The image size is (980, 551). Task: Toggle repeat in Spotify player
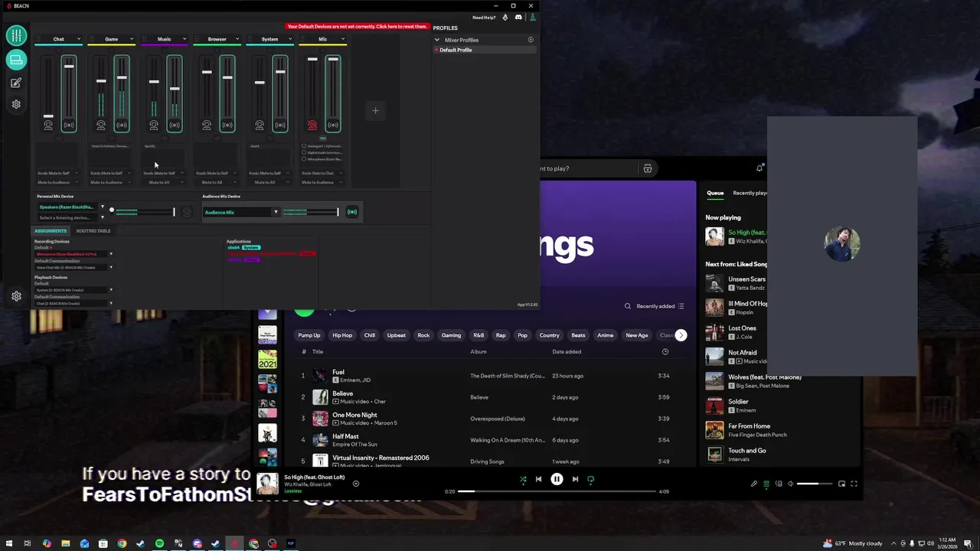click(x=590, y=479)
